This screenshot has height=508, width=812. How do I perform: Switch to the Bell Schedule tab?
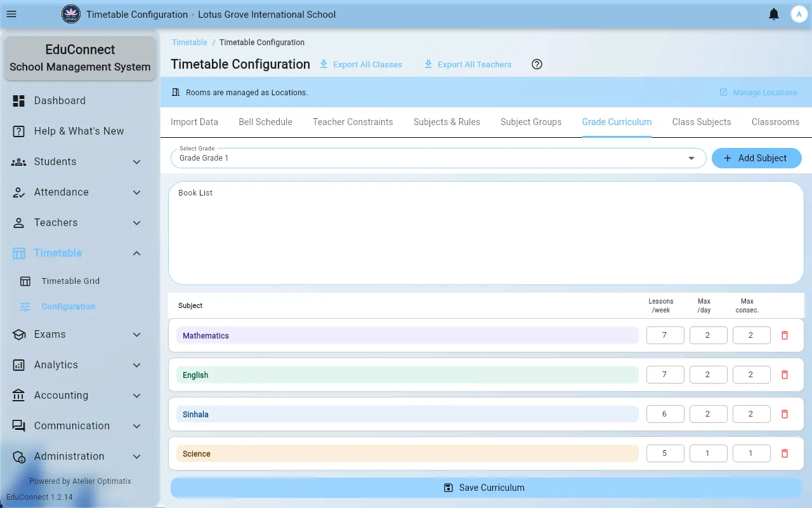coord(265,122)
